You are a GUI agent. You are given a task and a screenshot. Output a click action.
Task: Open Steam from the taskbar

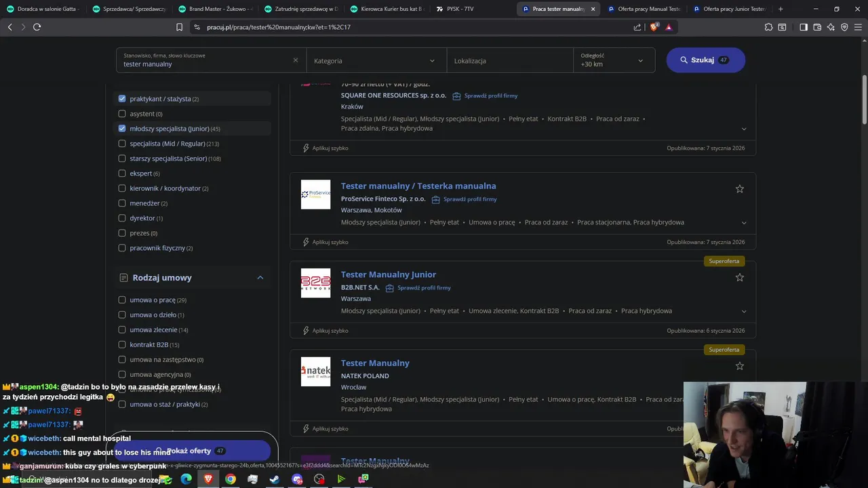(275, 479)
